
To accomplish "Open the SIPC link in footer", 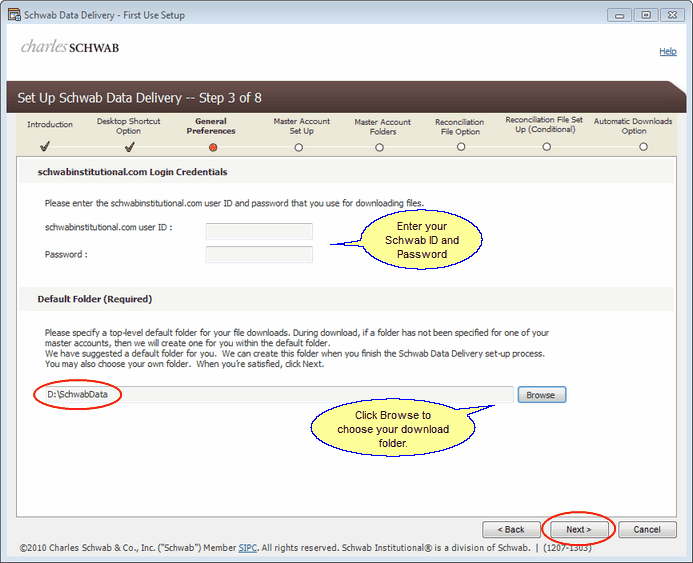I will 248,548.
